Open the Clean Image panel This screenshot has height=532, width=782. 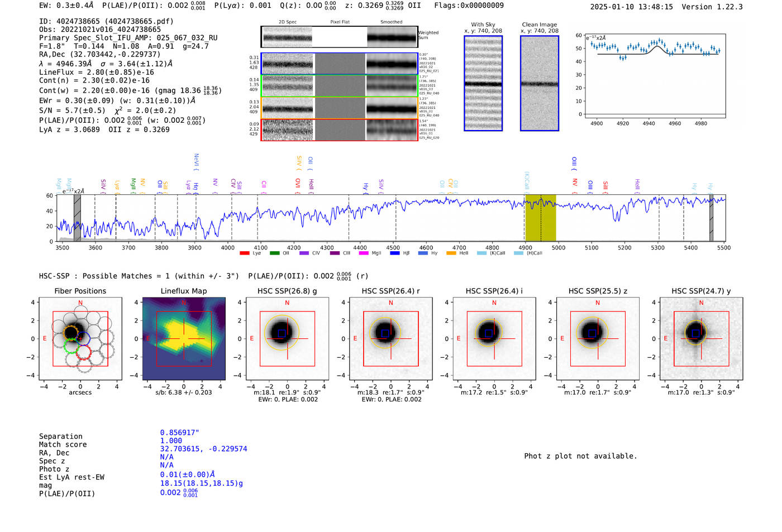(540, 83)
